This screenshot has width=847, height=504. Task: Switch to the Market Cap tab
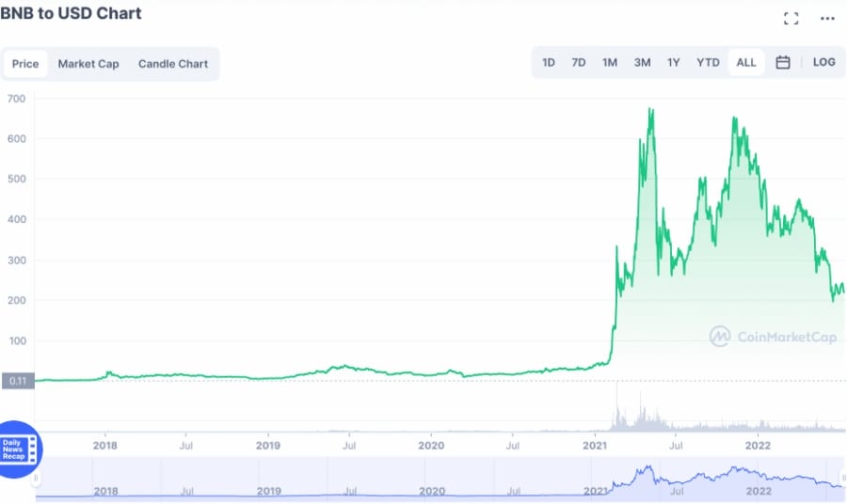pyautogui.click(x=88, y=64)
